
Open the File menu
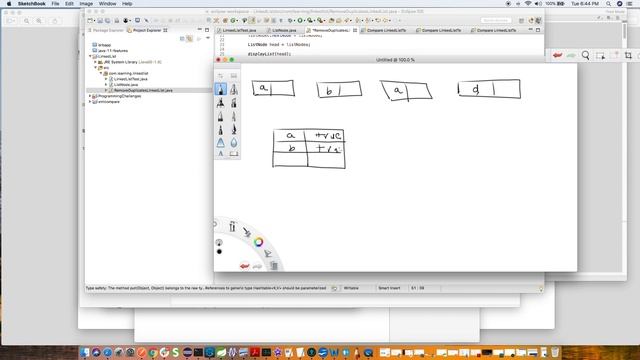pos(55,4)
